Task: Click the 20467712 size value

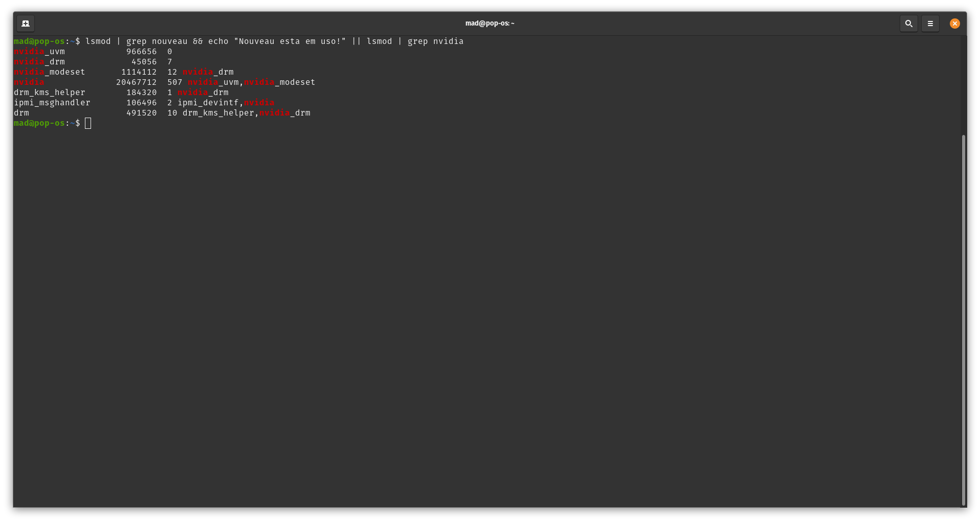Action: point(137,82)
